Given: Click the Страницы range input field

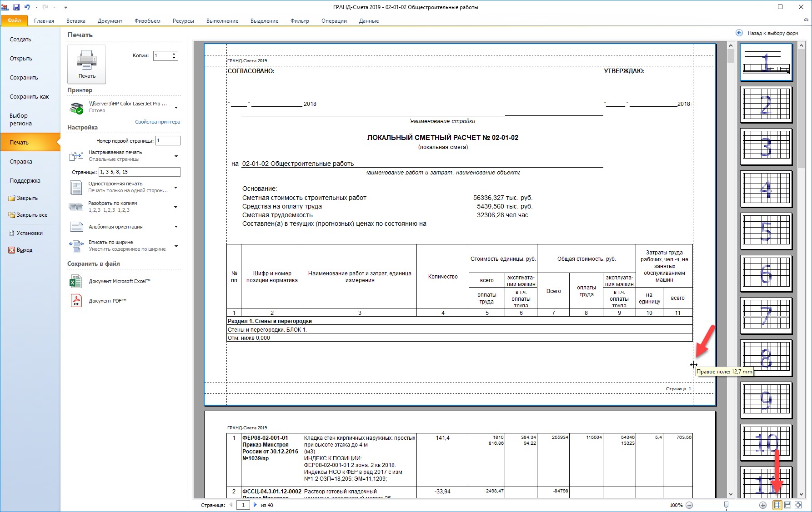Looking at the screenshot, I should click(140, 172).
